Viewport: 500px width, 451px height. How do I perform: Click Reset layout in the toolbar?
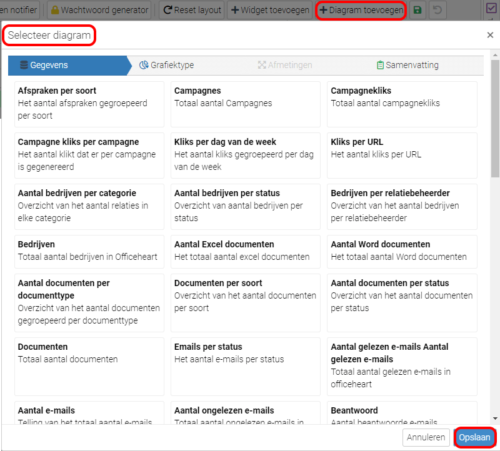192,10
